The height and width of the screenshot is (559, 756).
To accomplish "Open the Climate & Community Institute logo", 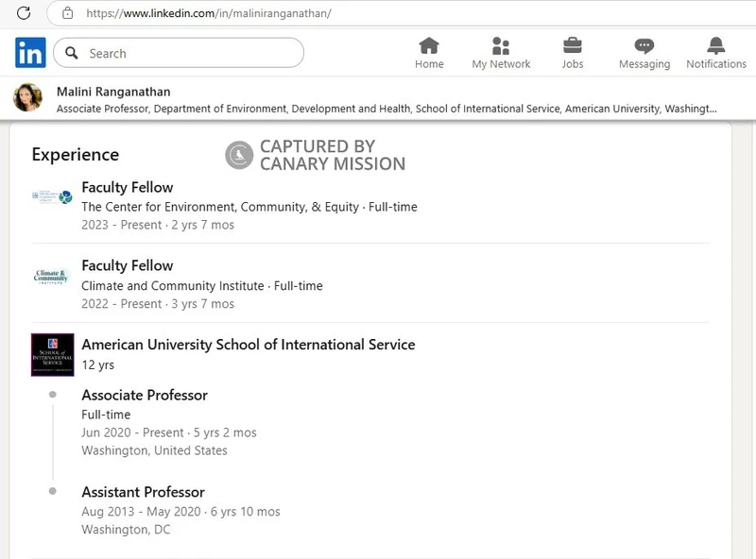I will pos(51,277).
